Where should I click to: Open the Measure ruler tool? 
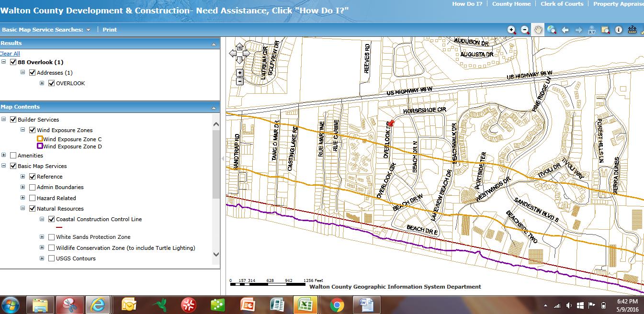632,30
